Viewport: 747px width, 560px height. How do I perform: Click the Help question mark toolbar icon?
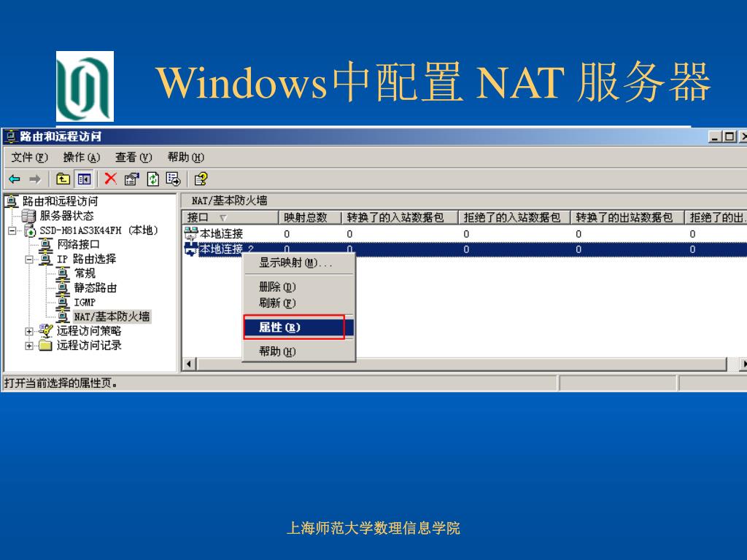201,179
